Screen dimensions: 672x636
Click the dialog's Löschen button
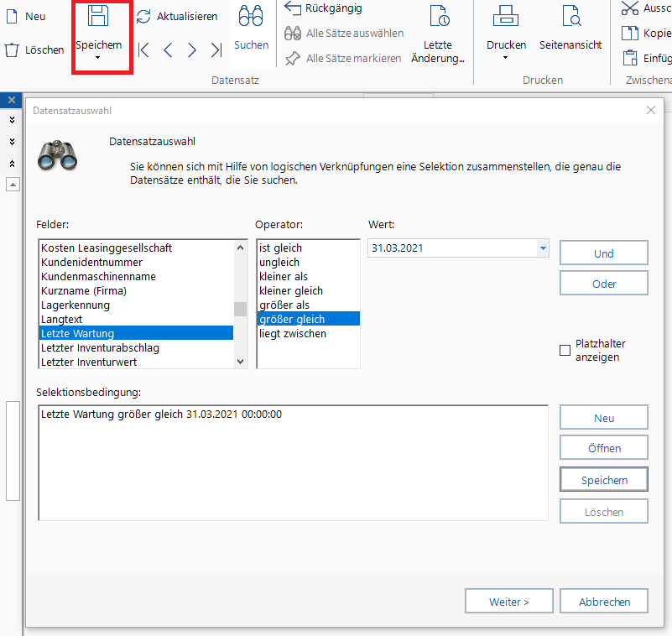[x=603, y=511]
